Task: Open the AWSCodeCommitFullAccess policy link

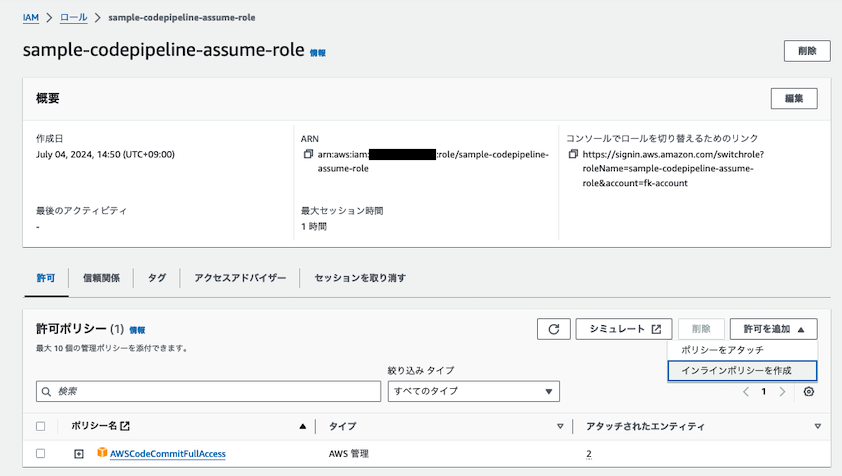Action: pos(168,454)
